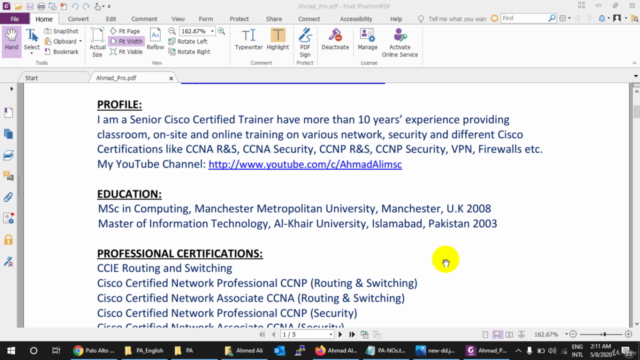
Task: Enable single page view mode
Action: pyautogui.click(x=485, y=335)
